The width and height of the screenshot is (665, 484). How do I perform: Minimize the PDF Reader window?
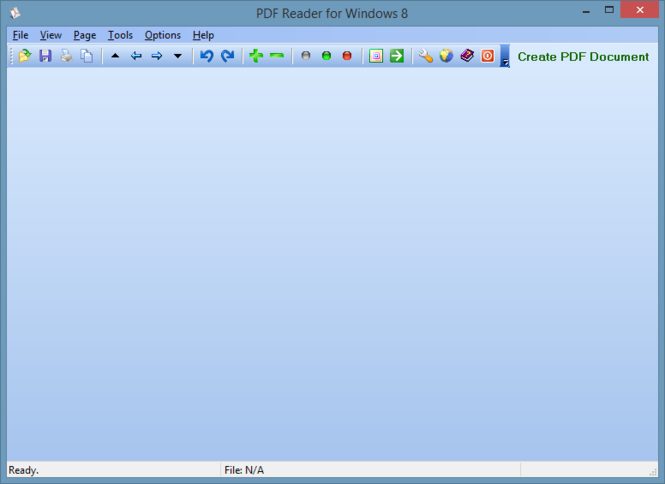587,10
